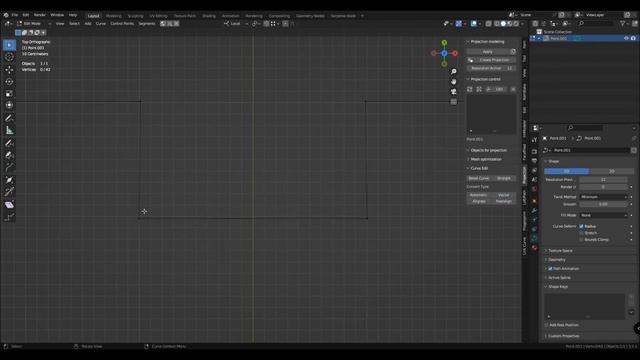Select the Shear tool
Image resolution: width=640 pixels, height=360 pixels.
tap(9, 205)
